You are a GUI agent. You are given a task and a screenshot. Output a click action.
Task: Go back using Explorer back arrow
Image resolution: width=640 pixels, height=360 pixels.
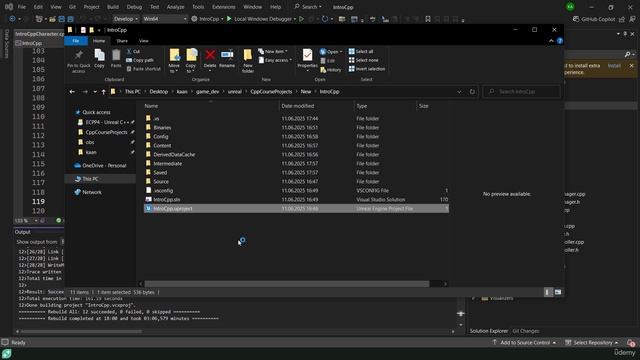pyautogui.click(x=72, y=92)
